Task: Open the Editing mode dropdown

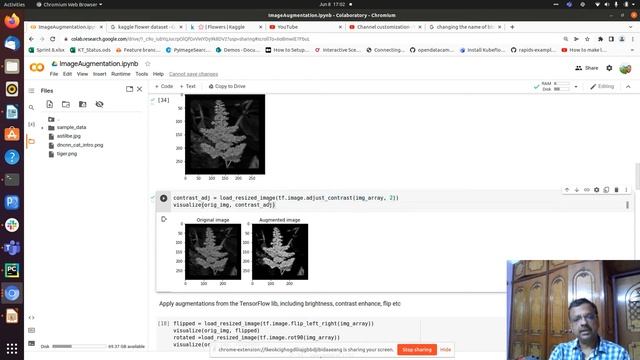Action: (x=602, y=87)
